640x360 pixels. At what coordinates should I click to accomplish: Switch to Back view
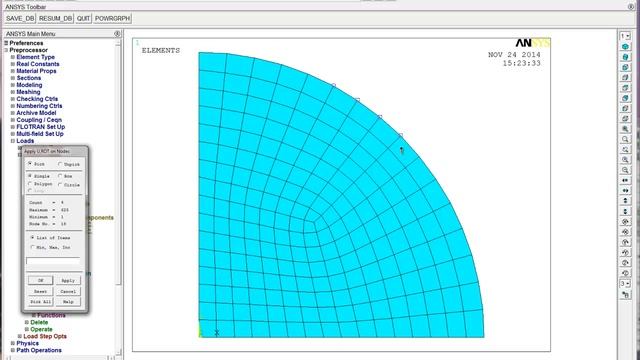[x=625, y=98]
